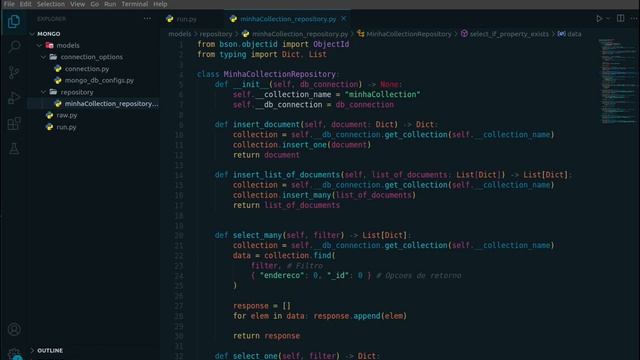Click 'def insert_list_of_documents' definition line

coord(393,175)
